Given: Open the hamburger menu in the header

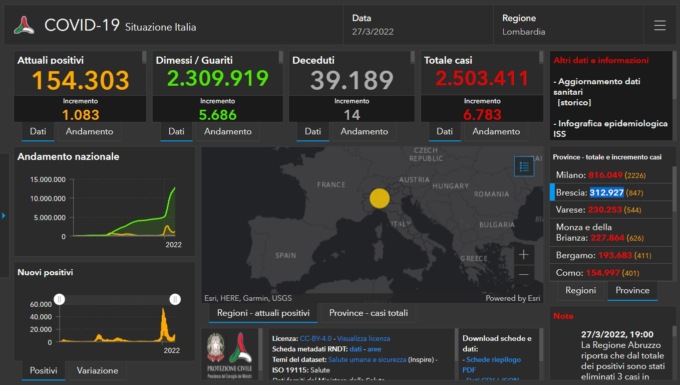Looking at the screenshot, I should click(660, 25).
